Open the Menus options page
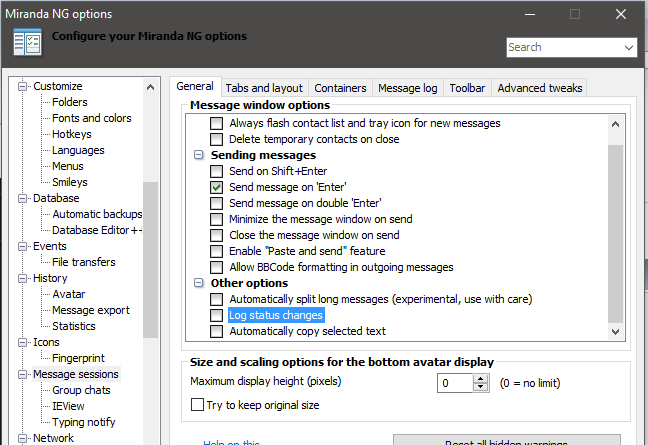This screenshot has height=445, width=648. pyautogui.click(x=68, y=166)
